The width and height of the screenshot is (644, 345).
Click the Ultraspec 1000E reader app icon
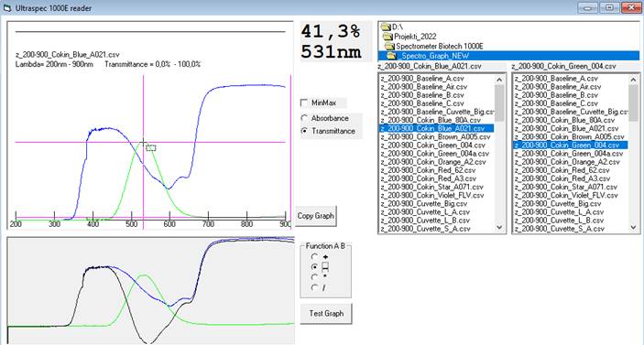pyautogui.click(x=7, y=8)
